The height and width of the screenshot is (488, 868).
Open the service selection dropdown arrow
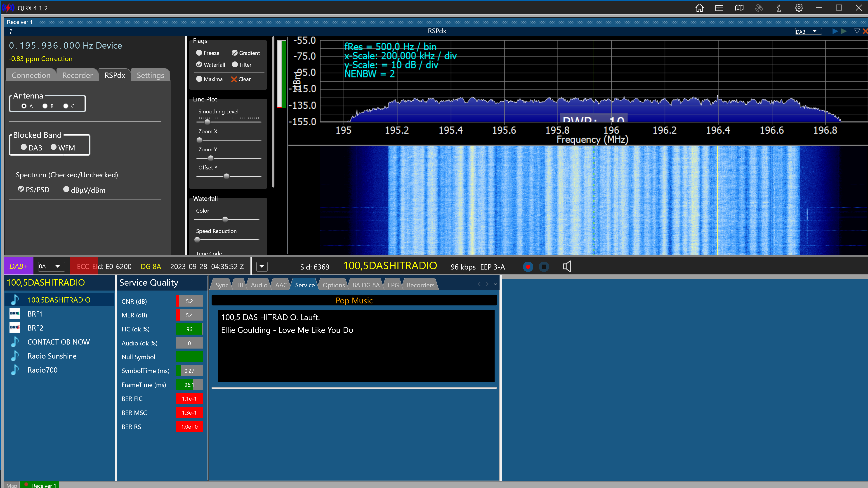pos(262,267)
